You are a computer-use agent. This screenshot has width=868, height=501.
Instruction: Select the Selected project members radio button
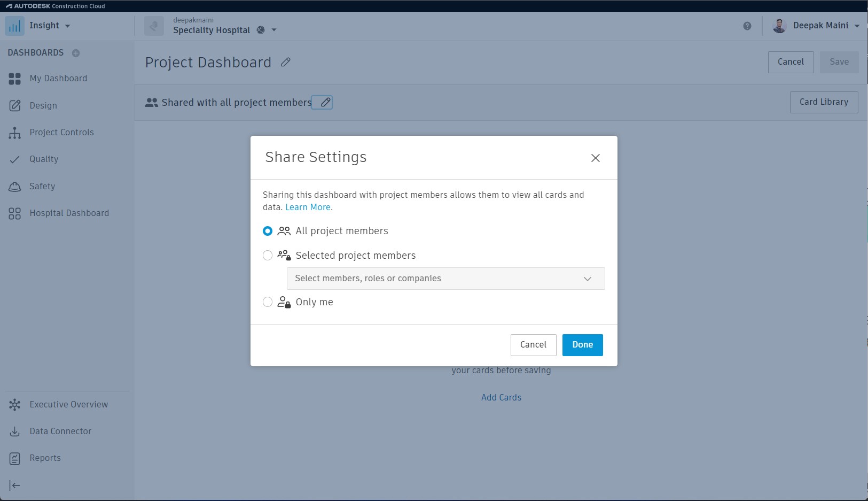pos(268,256)
